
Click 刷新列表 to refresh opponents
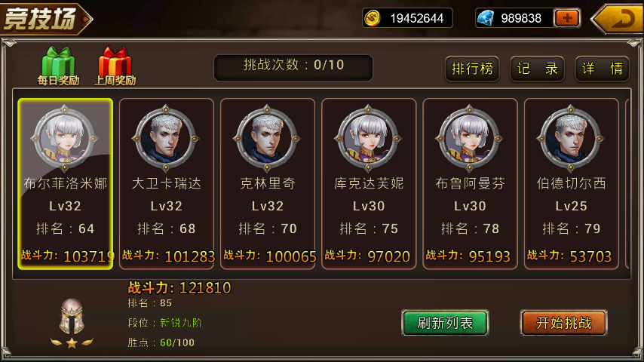(445, 323)
